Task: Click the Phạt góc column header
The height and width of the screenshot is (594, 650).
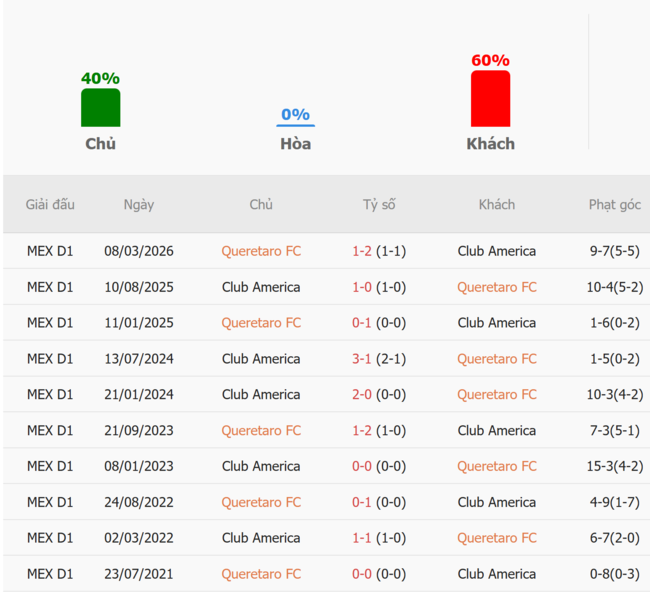Action: point(615,205)
